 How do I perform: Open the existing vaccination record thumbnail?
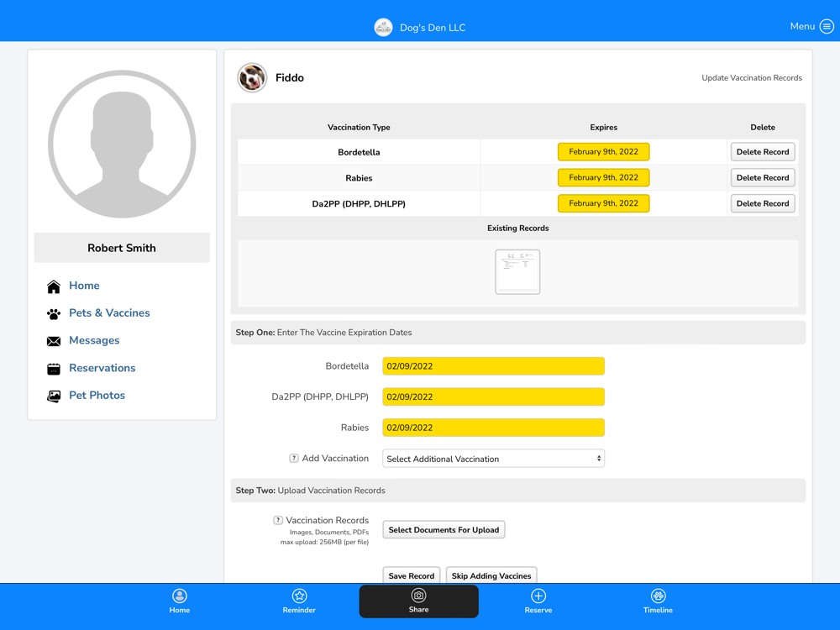tap(517, 271)
